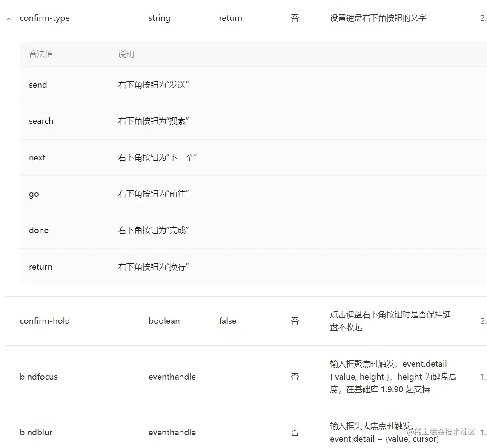Click description 点击键盘右下角按钮时是否保持键盘不收起

coord(390,321)
